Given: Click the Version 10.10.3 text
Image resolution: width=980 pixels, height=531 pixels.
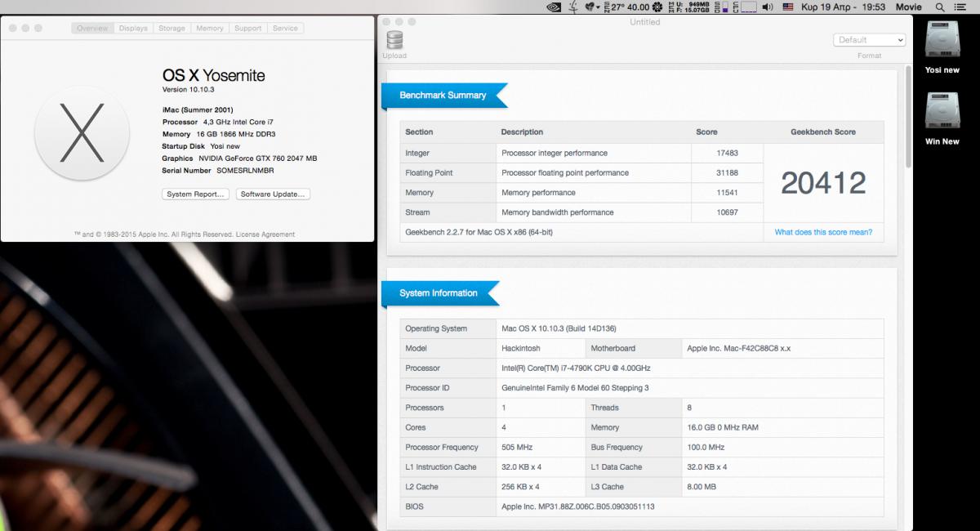Looking at the screenshot, I should click(x=189, y=89).
